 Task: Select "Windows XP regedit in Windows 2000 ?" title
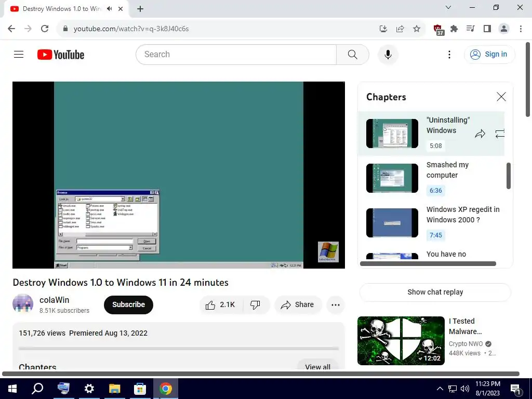point(463,215)
